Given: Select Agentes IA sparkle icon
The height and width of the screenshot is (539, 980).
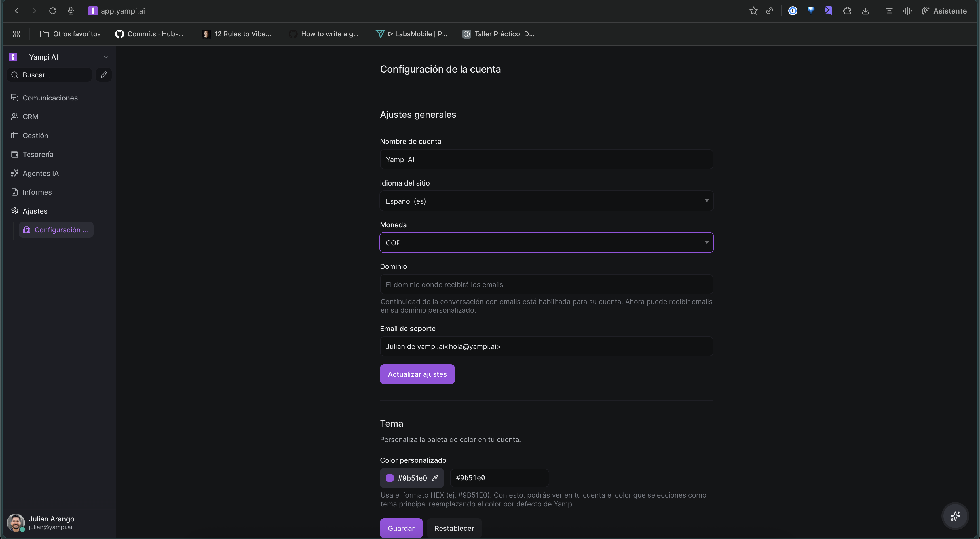Looking at the screenshot, I should (x=15, y=173).
